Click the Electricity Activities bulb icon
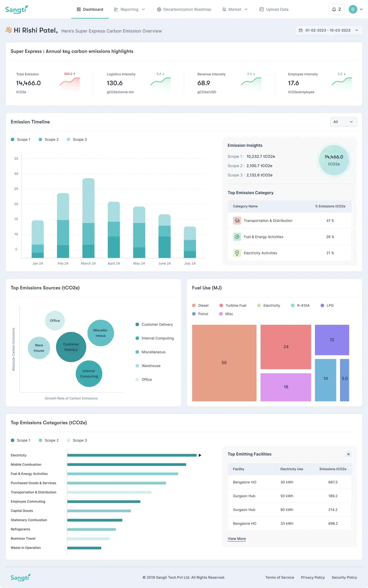This screenshot has width=368, height=588. pyautogui.click(x=237, y=253)
